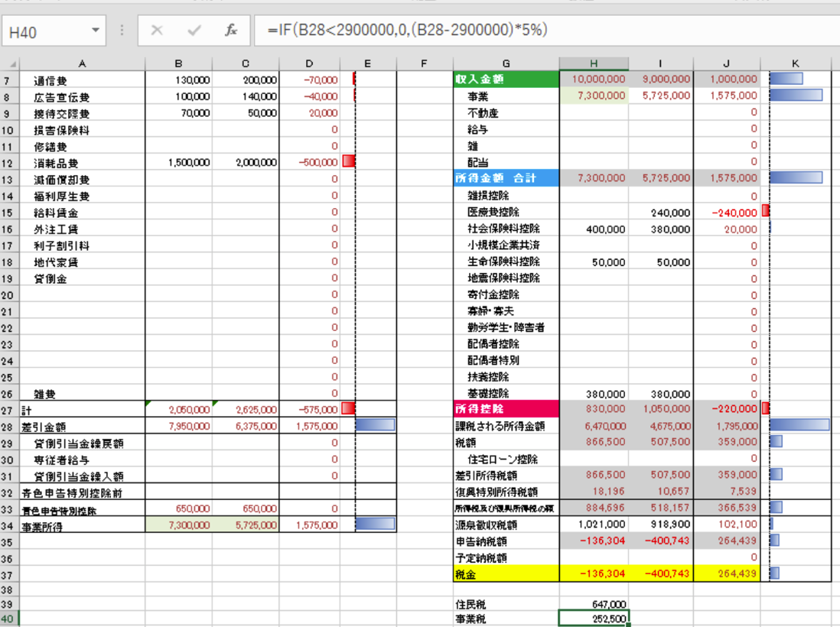Image resolution: width=840 pixels, height=627 pixels.
Task: Select the 扶養控除 label cell
Action: [506, 377]
